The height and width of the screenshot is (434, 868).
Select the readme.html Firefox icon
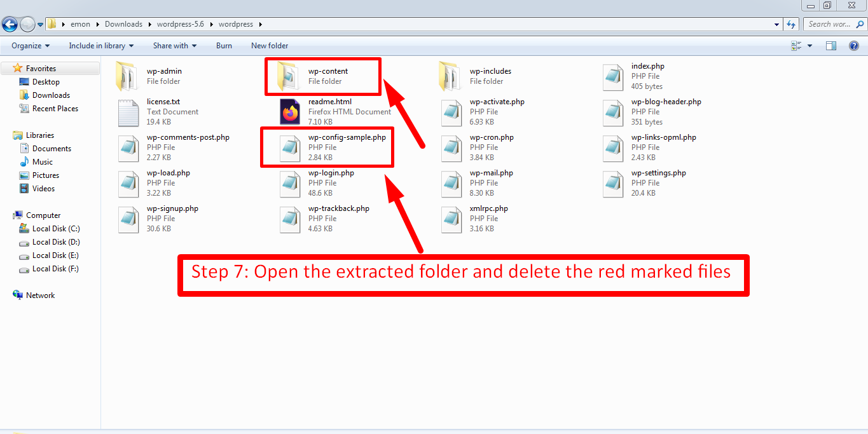point(290,112)
